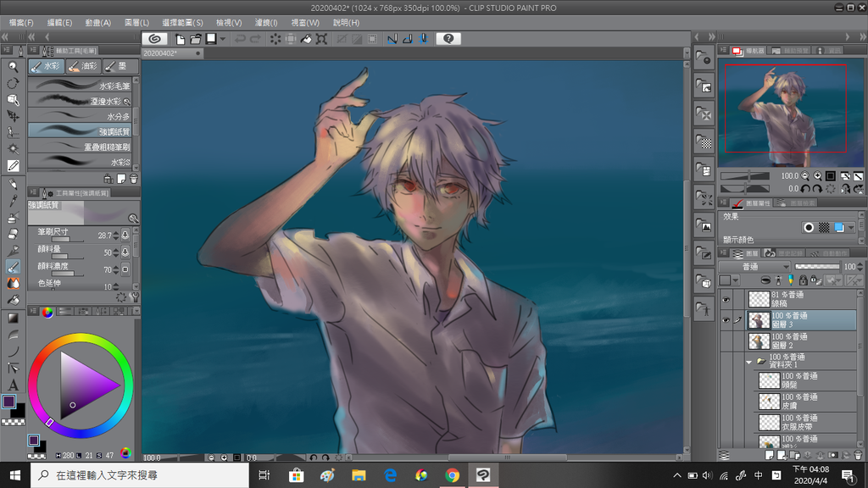Open the 濾鏡 menu
868x488 pixels.
coord(266,23)
